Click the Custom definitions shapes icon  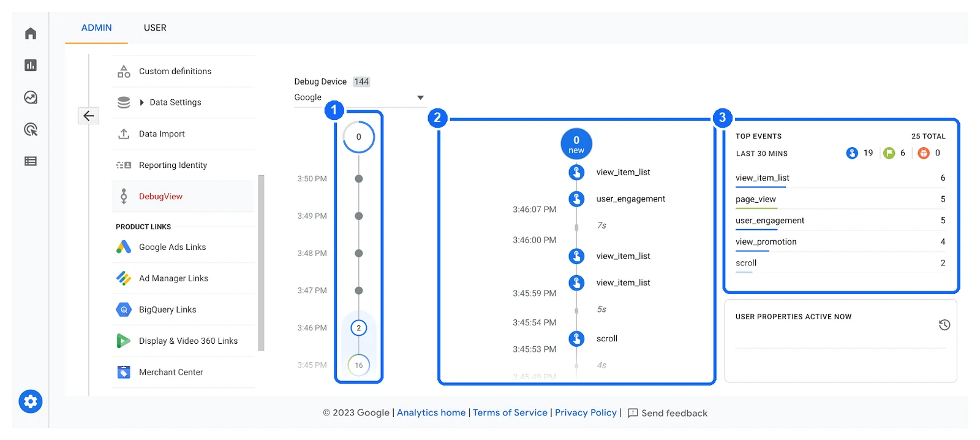tap(124, 72)
